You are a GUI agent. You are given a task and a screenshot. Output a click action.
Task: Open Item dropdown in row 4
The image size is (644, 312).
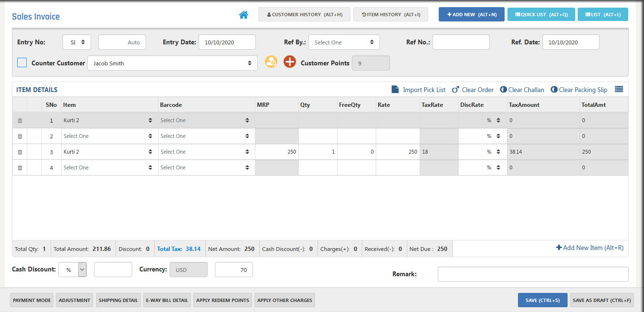click(110, 167)
